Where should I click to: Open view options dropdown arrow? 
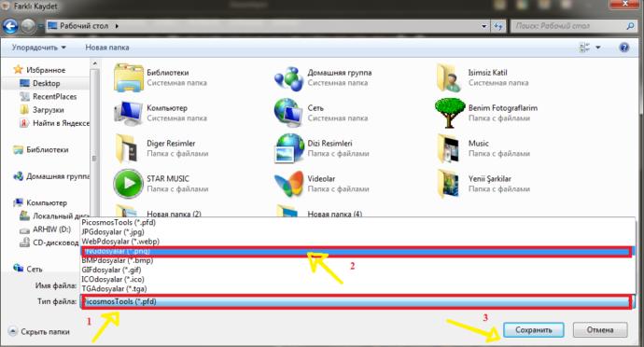coord(598,48)
